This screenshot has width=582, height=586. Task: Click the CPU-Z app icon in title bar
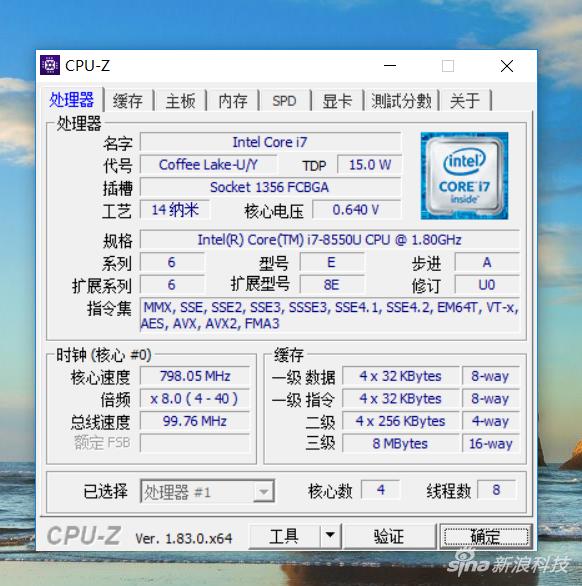click(50, 65)
